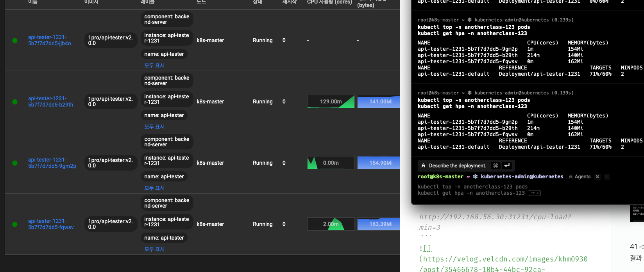This screenshot has height=272, width=644.
Task: Click CPU sparkline 129.00m for b29th pod
Action: pos(331,101)
